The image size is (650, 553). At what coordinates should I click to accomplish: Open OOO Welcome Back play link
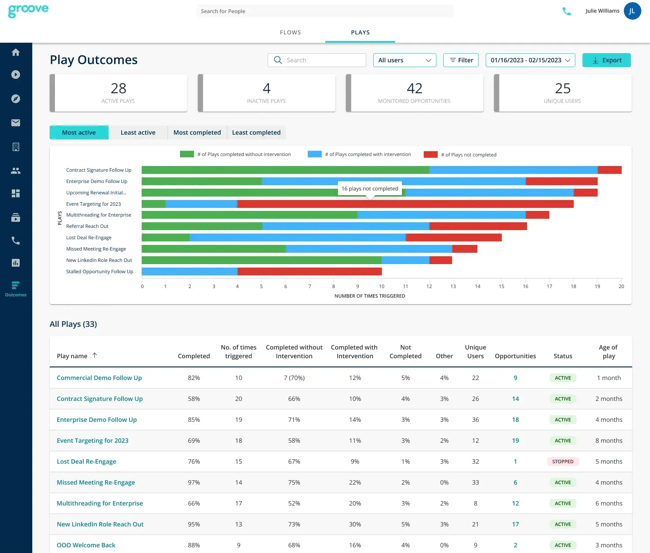tap(86, 545)
